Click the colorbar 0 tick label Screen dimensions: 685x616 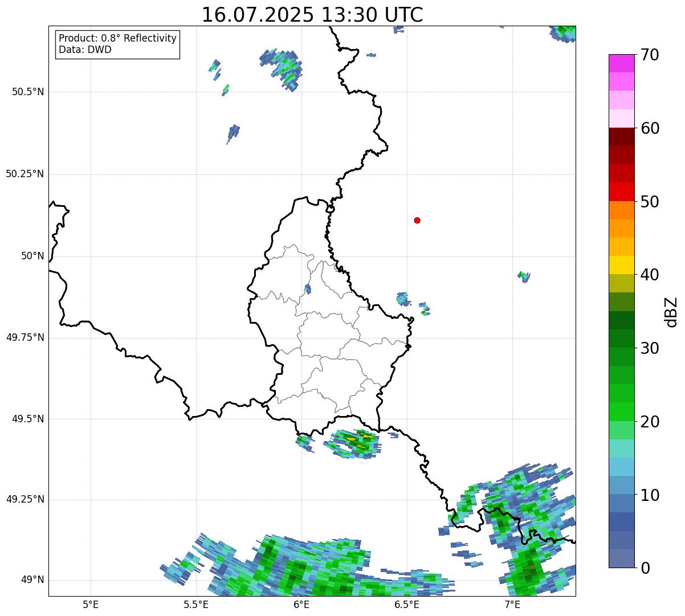(x=645, y=568)
